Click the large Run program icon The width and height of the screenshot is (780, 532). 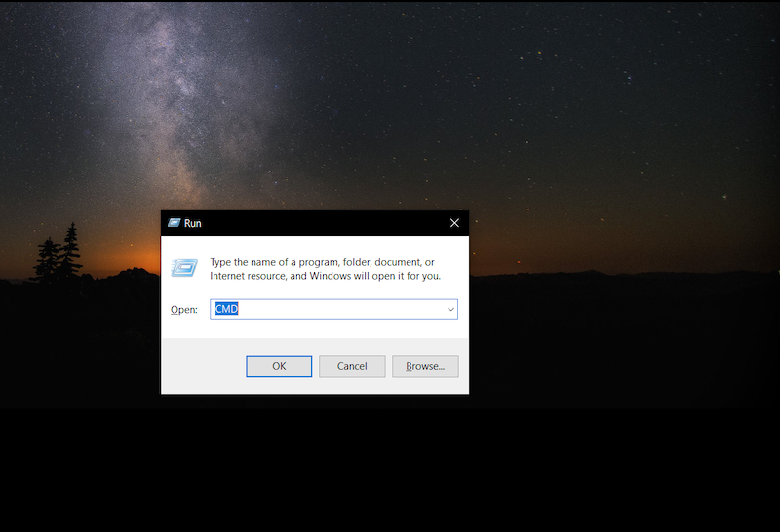click(x=184, y=268)
